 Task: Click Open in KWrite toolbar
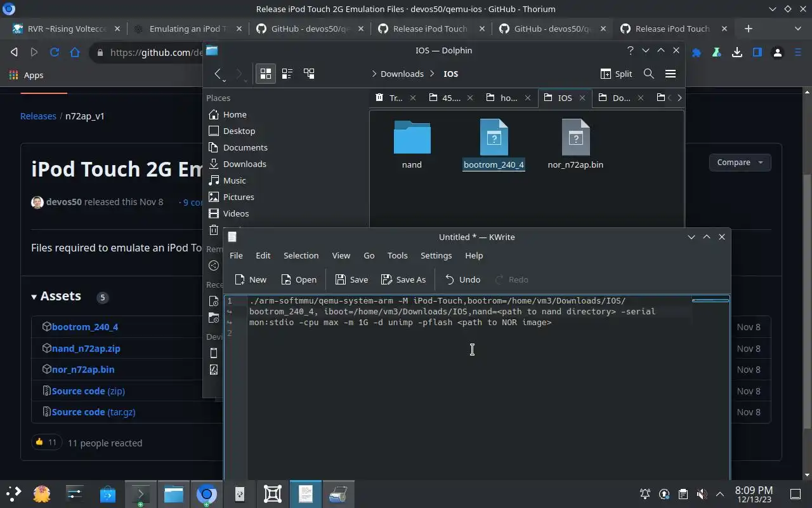tap(299, 279)
